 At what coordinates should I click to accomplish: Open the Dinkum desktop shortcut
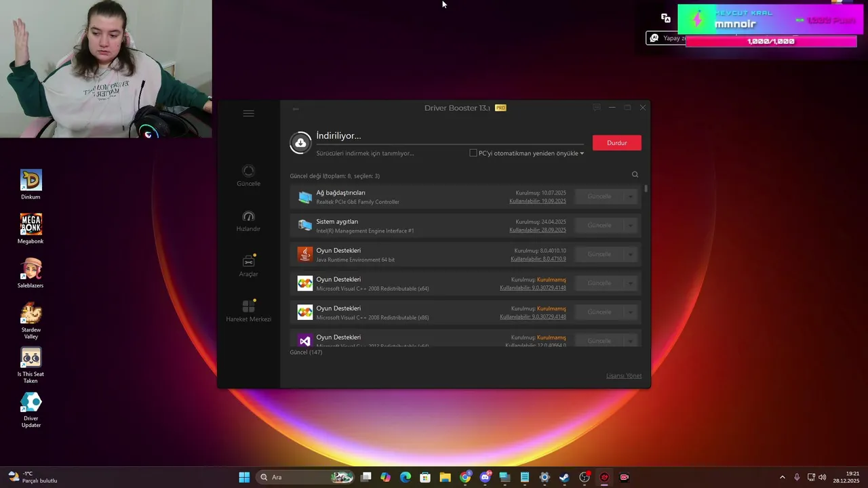point(31,184)
